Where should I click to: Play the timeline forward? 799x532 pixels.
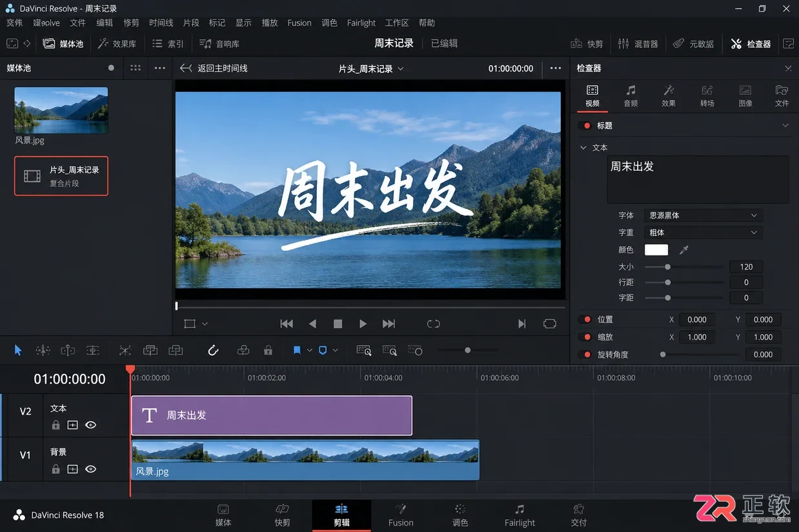pyautogui.click(x=363, y=324)
